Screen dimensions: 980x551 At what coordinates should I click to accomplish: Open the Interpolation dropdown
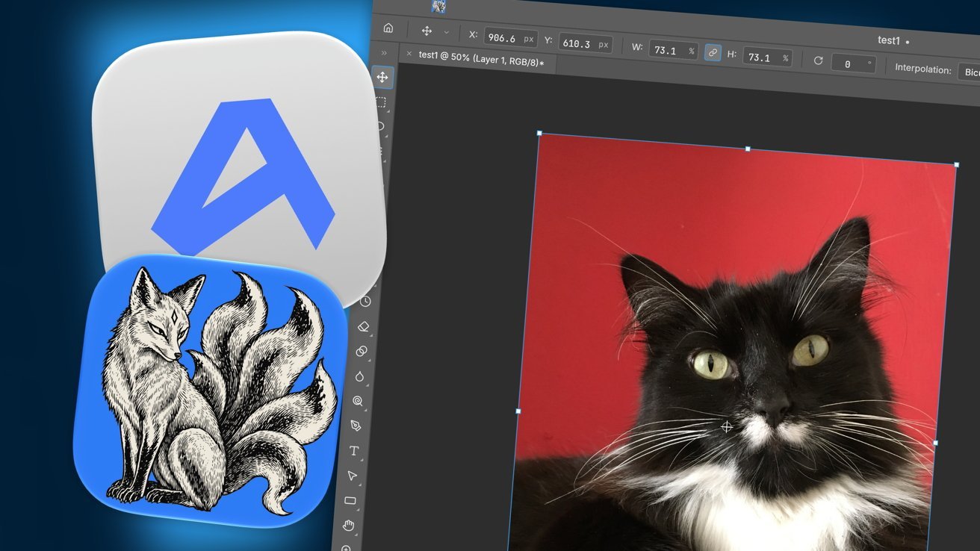(x=968, y=72)
